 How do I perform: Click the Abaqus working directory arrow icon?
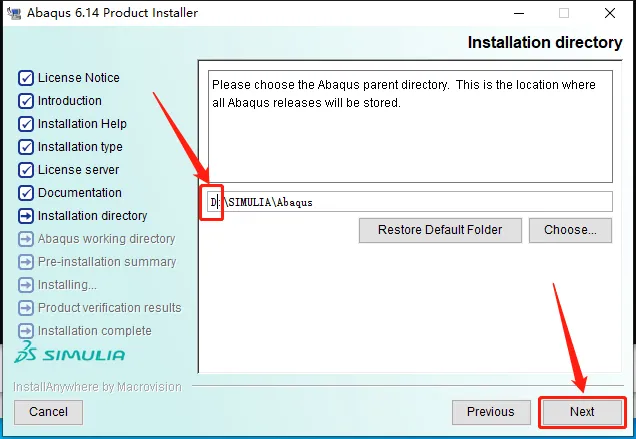tap(26, 239)
